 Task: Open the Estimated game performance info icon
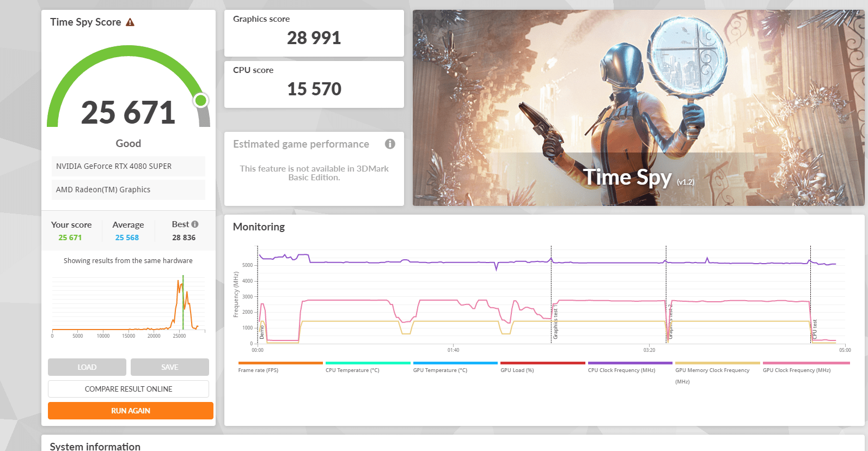point(390,144)
